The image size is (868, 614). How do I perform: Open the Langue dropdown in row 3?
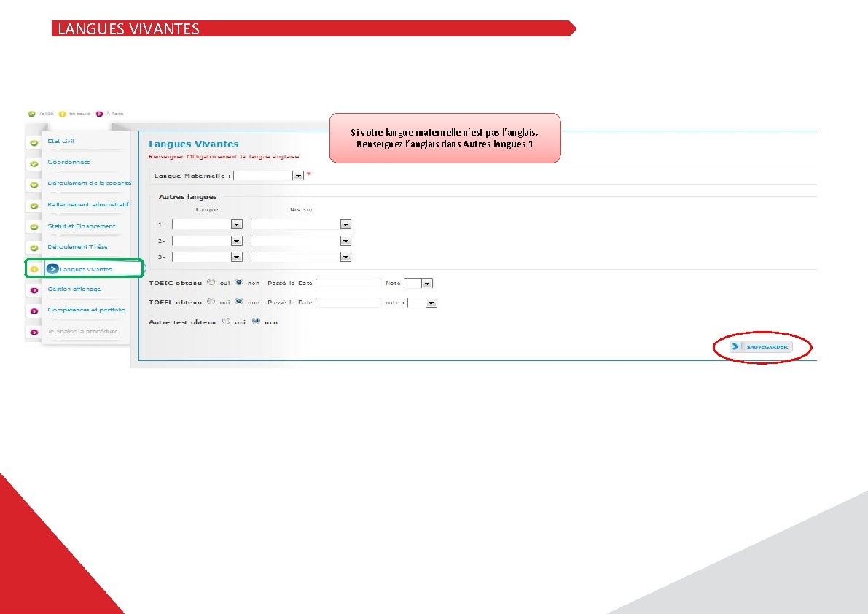tap(207, 257)
